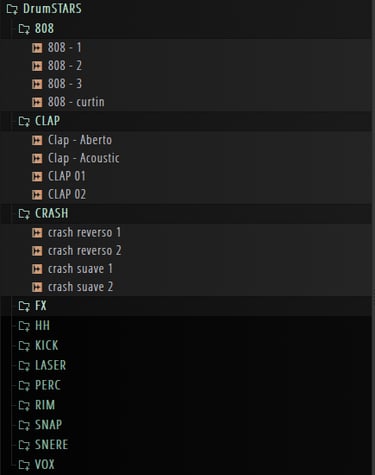Viewport: 375px width, 475px height.
Task: Click the sample icon next to CLAP 02
Action: pos(37,195)
